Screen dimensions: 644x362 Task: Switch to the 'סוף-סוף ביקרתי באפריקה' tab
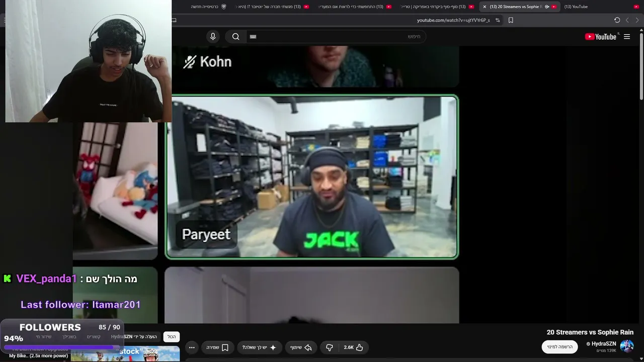click(x=436, y=7)
